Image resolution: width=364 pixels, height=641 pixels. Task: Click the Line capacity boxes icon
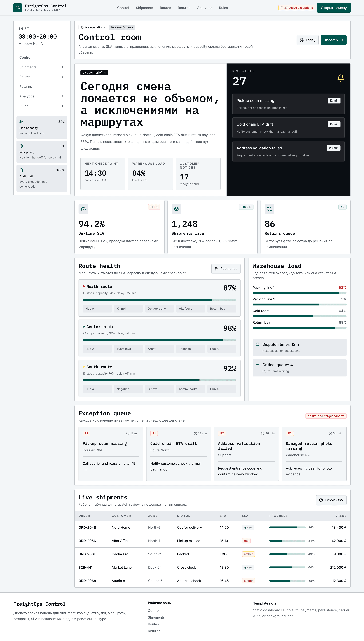(21, 122)
